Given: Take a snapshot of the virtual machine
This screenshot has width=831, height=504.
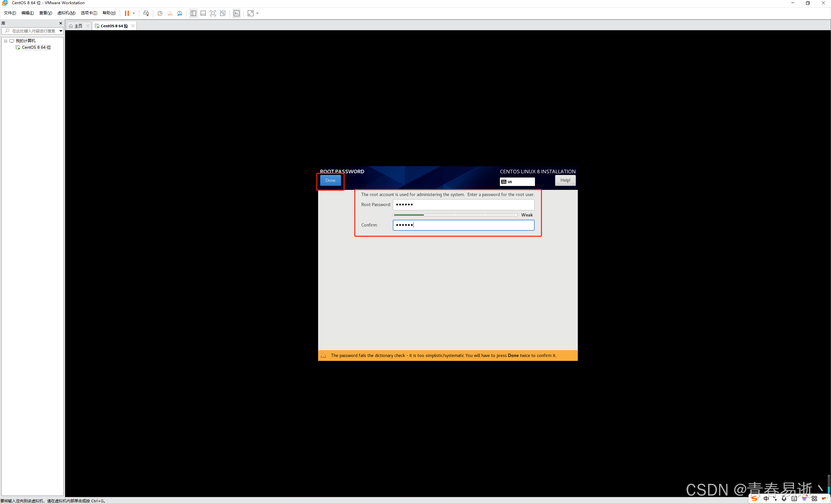Looking at the screenshot, I should 159,13.
